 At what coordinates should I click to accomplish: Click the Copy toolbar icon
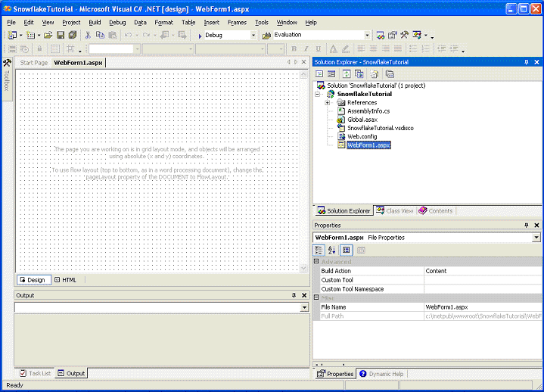[100, 35]
